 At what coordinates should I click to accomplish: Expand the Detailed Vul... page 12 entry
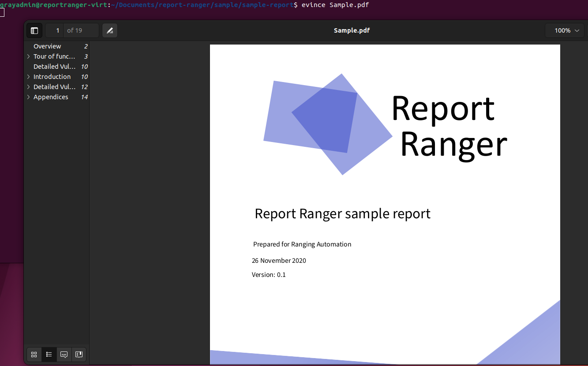[x=29, y=87]
